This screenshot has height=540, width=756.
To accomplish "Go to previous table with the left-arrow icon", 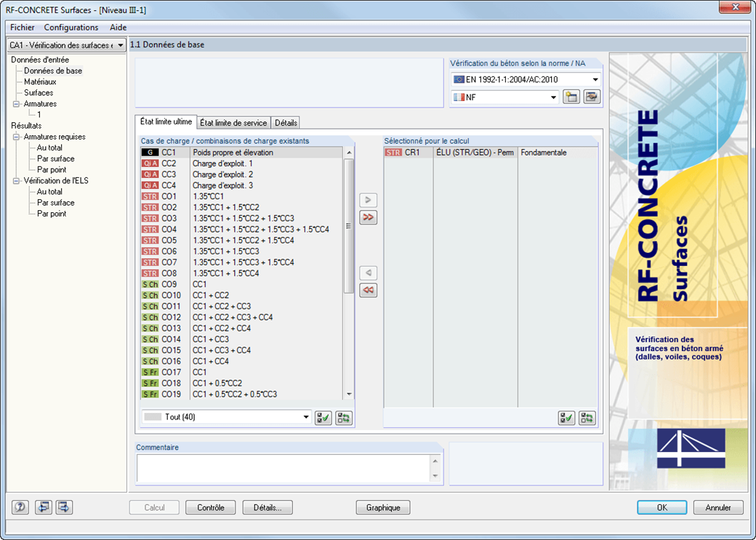I will [43, 507].
